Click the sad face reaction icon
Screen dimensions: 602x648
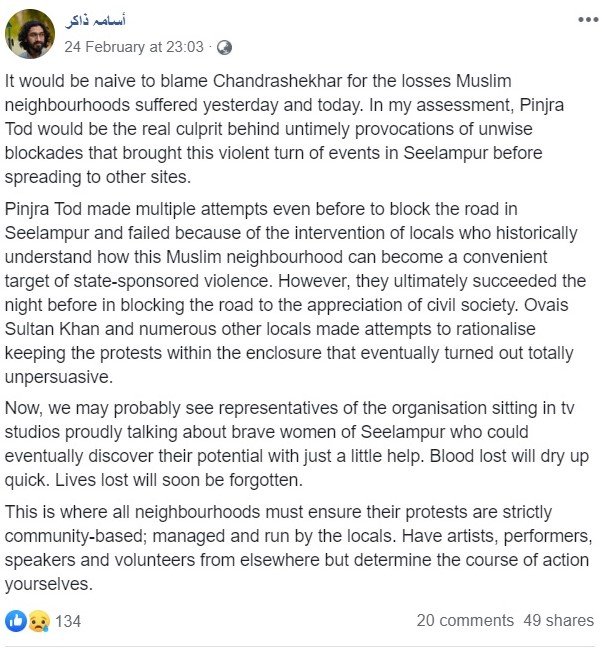(38, 620)
